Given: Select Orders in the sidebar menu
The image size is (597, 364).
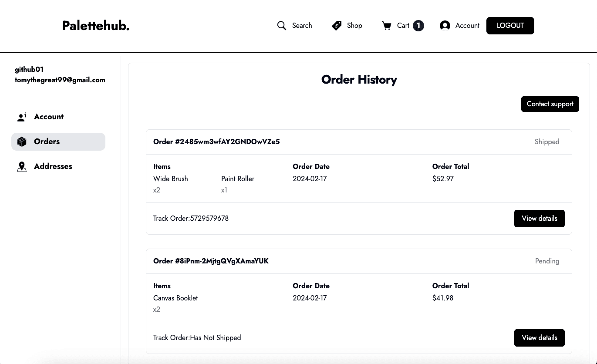Looking at the screenshot, I should pyautogui.click(x=47, y=142).
